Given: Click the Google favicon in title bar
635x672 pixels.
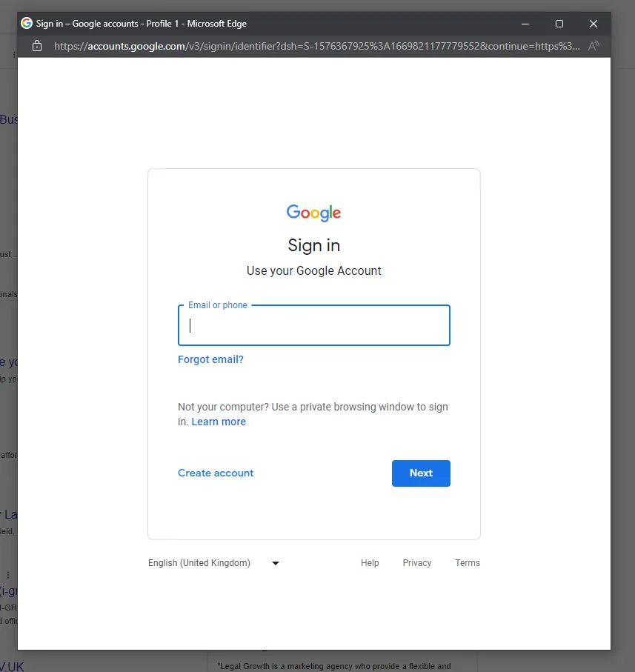Looking at the screenshot, I should (27, 23).
